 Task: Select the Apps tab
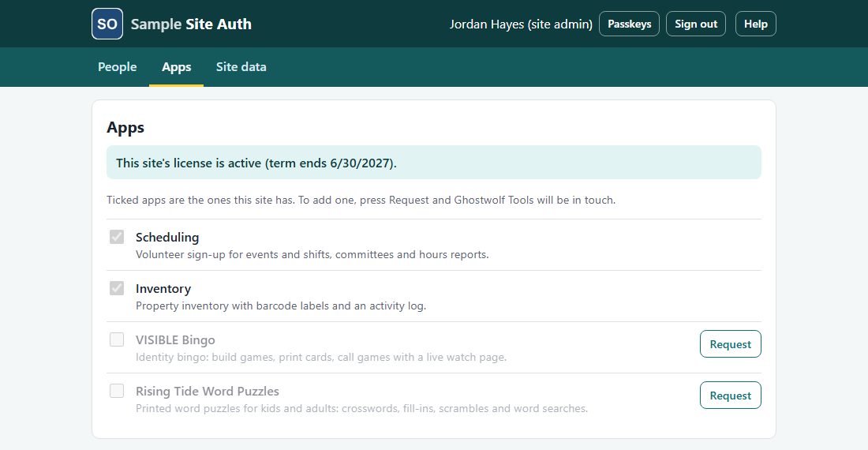(177, 67)
